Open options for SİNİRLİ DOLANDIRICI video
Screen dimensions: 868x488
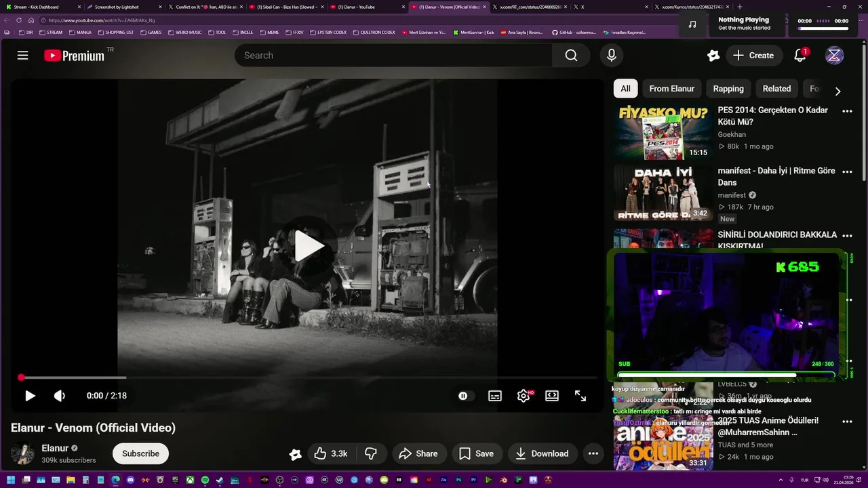click(x=847, y=236)
